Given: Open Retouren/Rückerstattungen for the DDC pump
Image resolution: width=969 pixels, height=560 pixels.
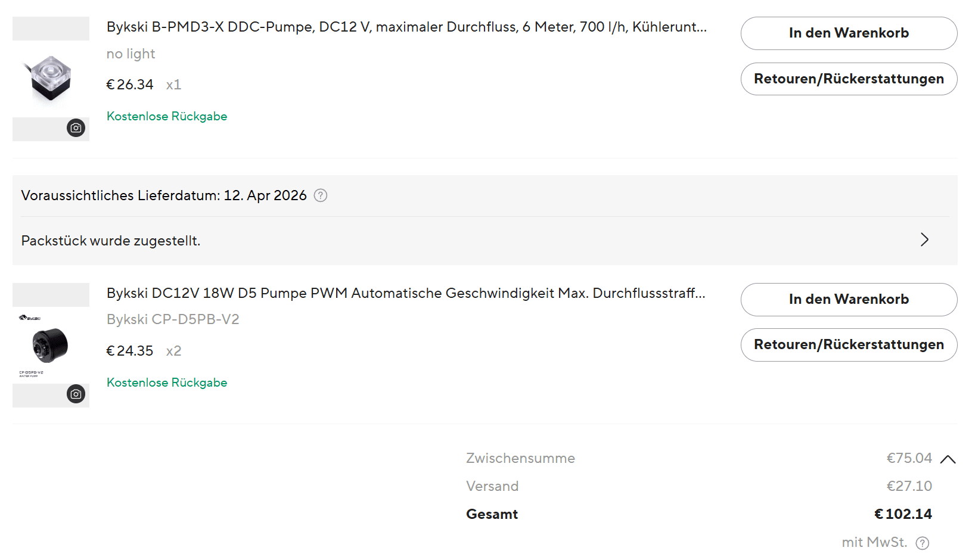Looking at the screenshot, I should (849, 79).
